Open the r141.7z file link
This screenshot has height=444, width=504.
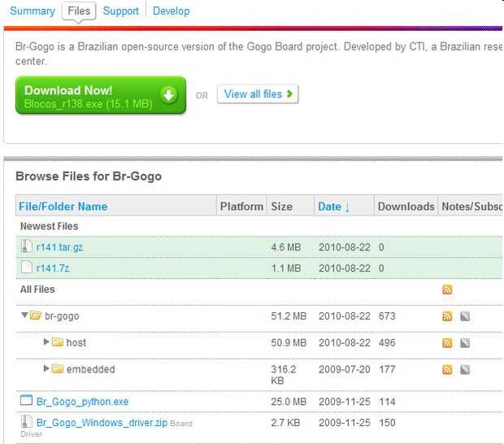pos(53,268)
